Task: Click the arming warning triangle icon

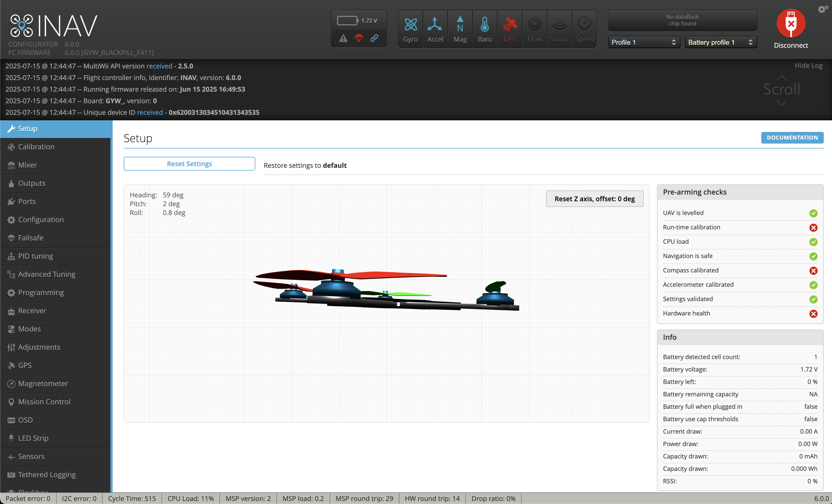Action: 343,38
